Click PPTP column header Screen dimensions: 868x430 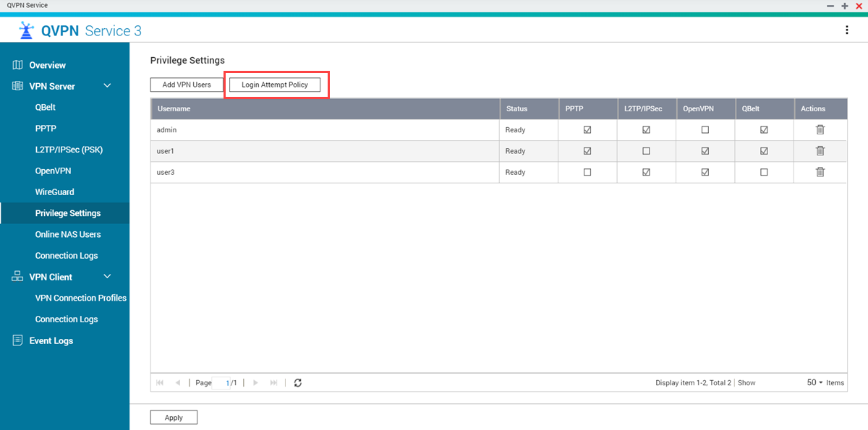pyautogui.click(x=587, y=108)
